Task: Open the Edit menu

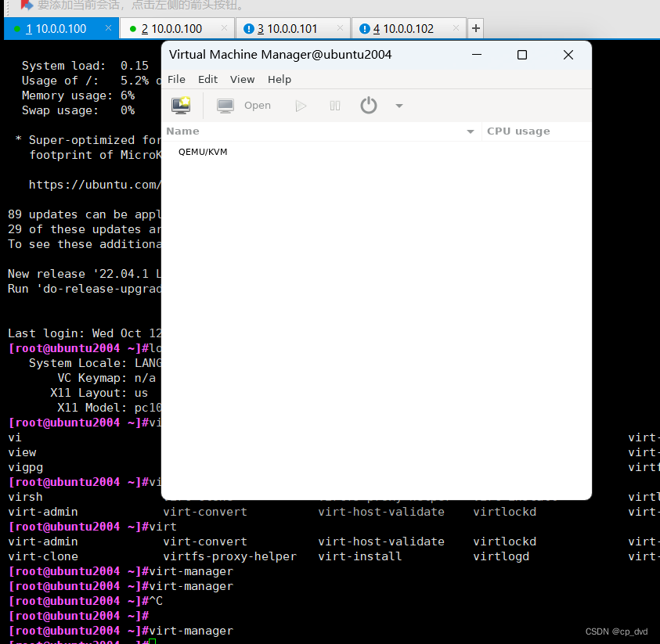Action: [x=208, y=80]
